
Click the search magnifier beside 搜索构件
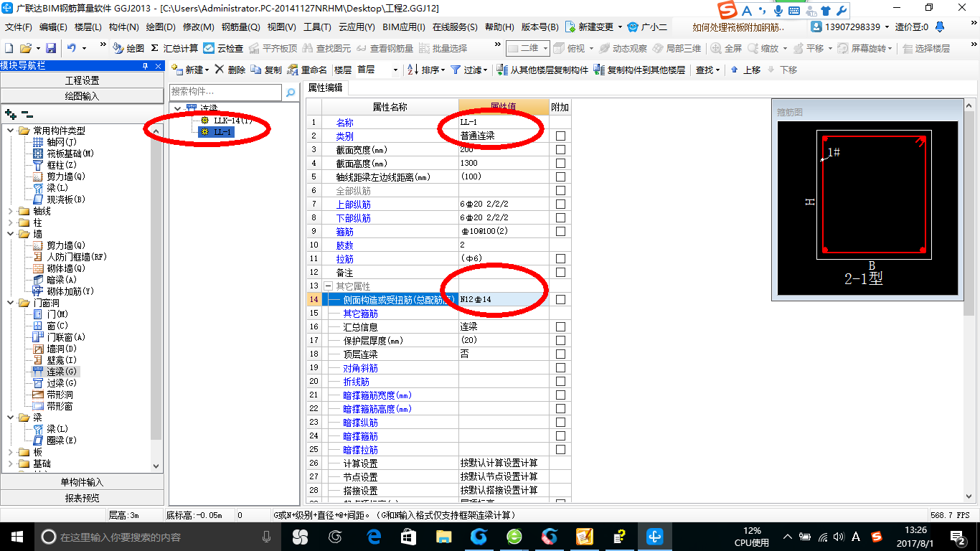pos(291,93)
